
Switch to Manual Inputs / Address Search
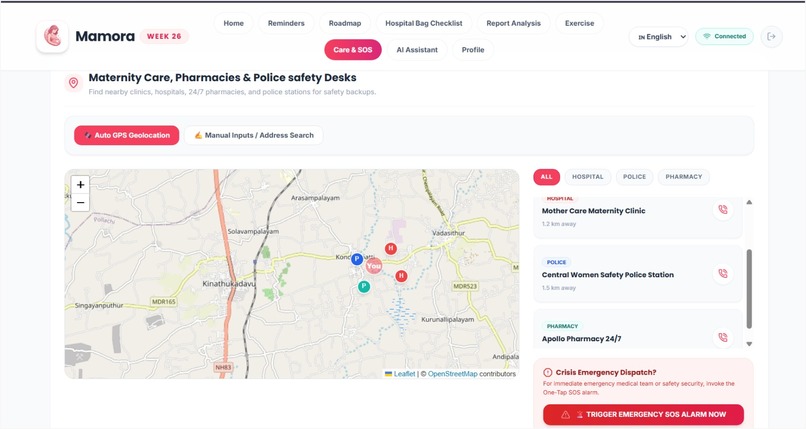pos(254,136)
